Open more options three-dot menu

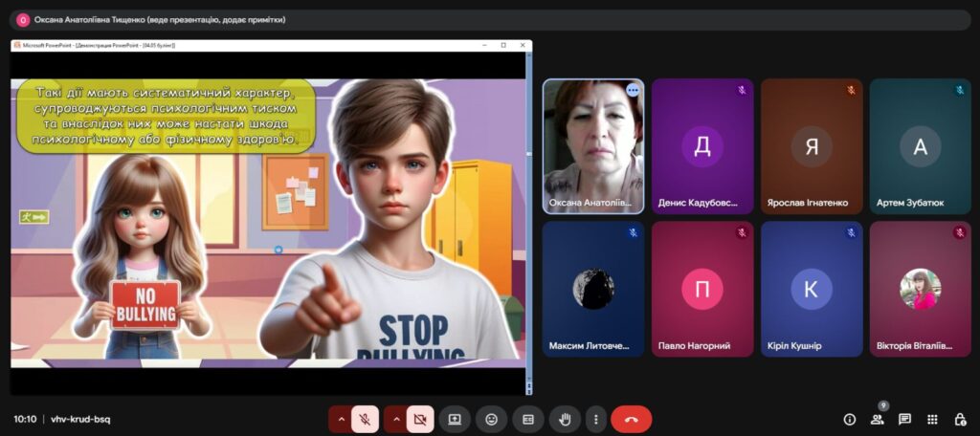coord(595,419)
